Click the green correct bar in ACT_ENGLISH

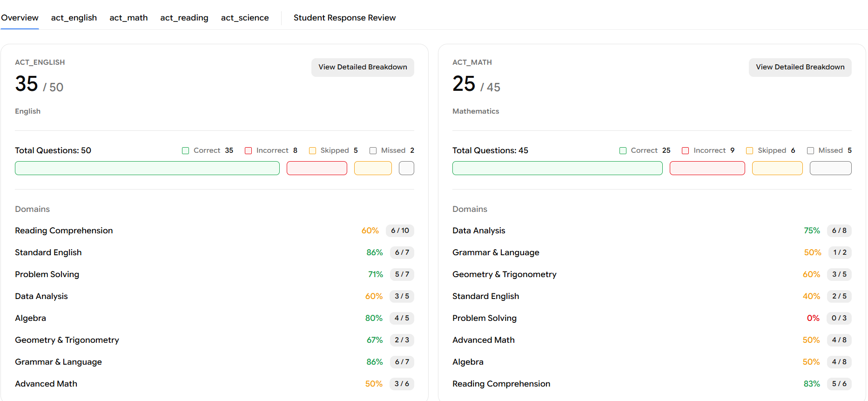(147, 168)
